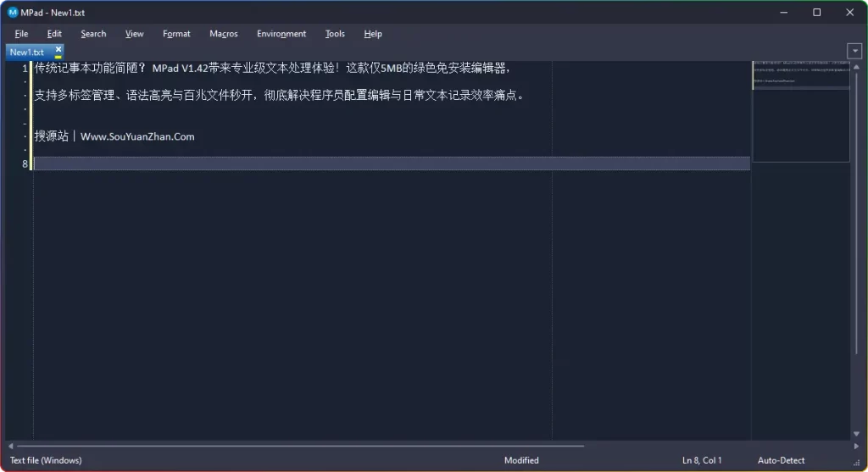
Task: Close the New1.txt tab
Action: [58, 49]
